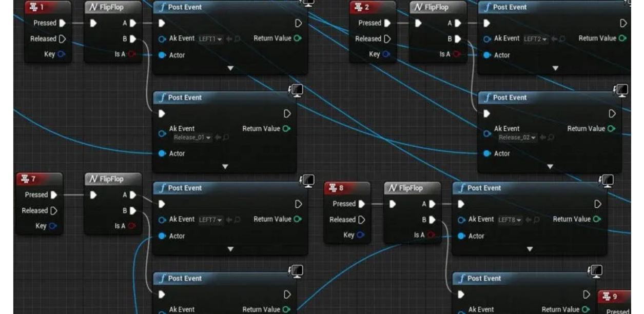This screenshot has width=644, height=314.
Task: Expand advanced options on LEFT2 Post Event node
Action: 555,68
